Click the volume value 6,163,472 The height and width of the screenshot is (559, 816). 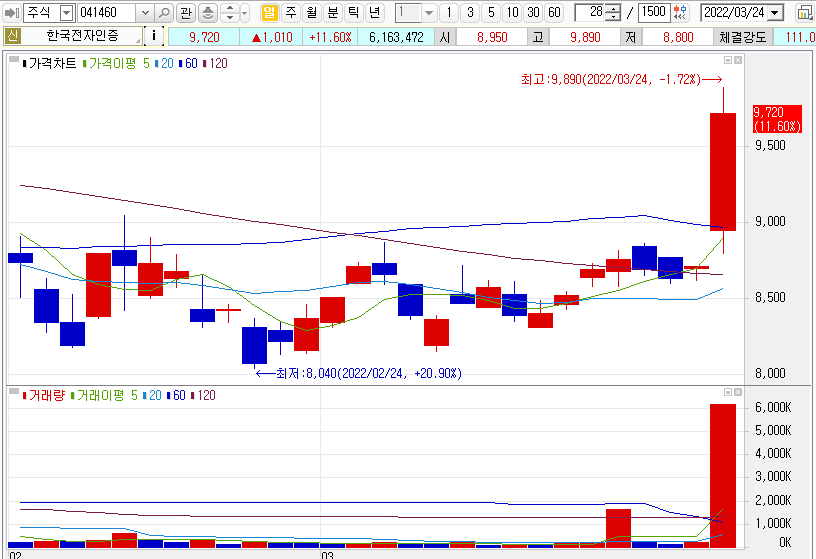396,37
